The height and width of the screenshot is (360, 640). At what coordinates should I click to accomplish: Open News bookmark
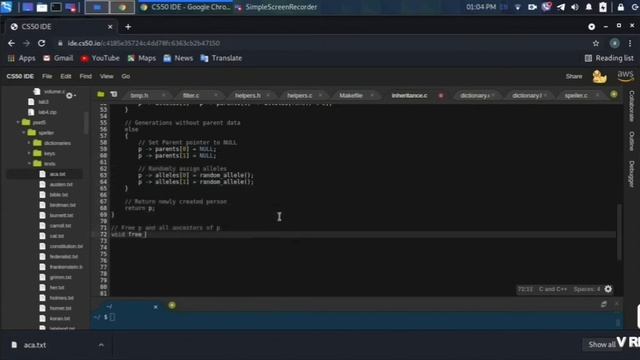(x=178, y=58)
